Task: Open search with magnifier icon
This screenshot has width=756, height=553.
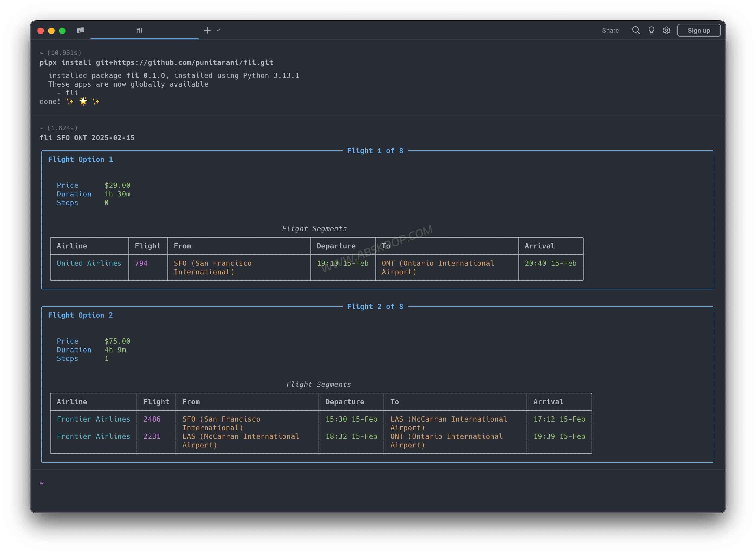Action: (636, 31)
